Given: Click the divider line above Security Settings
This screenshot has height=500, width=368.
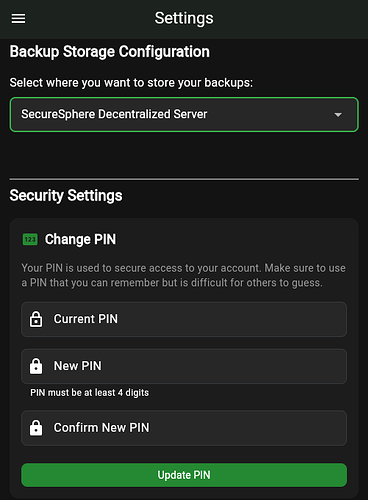Looking at the screenshot, I should (x=184, y=179).
